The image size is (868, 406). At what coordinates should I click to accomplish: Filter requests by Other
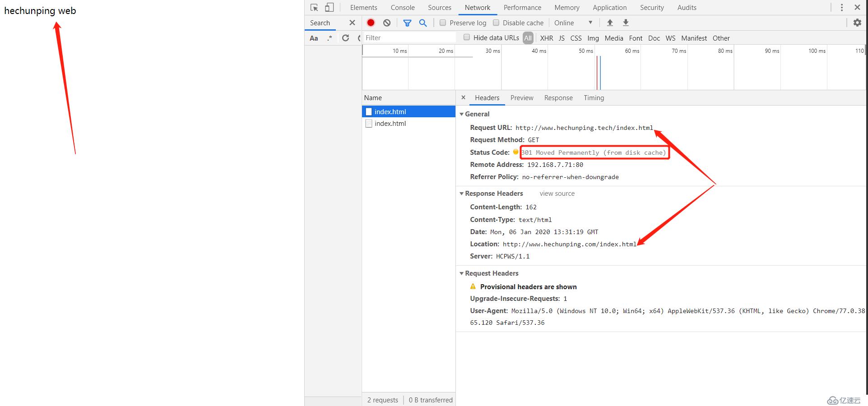pyautogui.click(x=721, y=38)
